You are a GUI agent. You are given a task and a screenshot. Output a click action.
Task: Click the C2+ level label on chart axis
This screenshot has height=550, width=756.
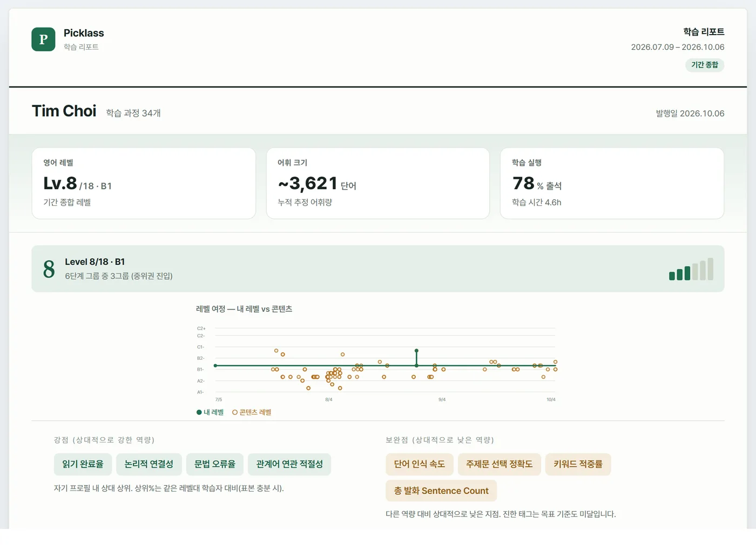(201, 328)
